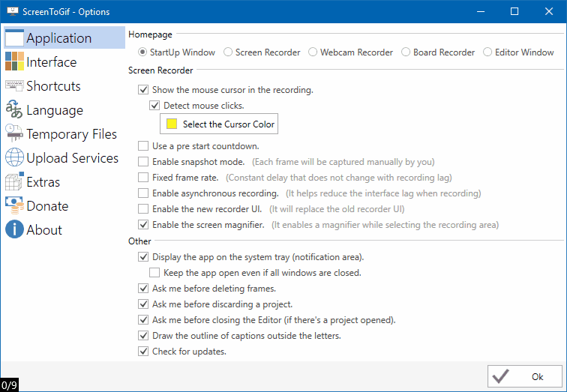Click the Donate money icon
Screen dimensions: 567x392
coord(14,205)
